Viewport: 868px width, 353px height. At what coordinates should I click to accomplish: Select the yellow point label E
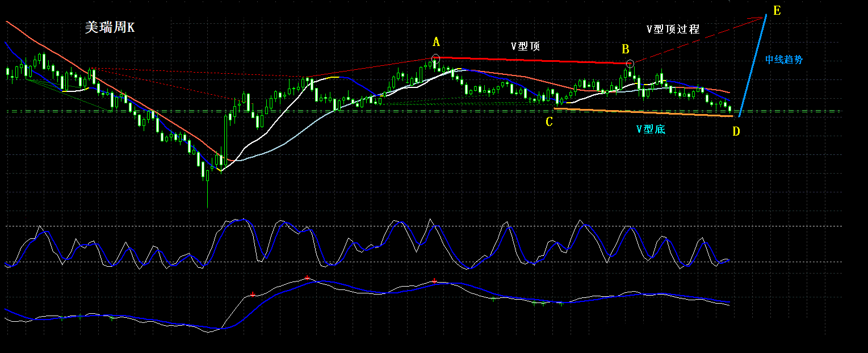[x=777, y=10]
